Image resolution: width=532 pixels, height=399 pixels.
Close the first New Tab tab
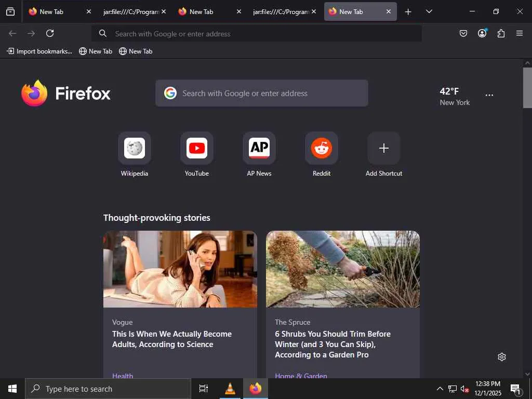coord(88,11)
